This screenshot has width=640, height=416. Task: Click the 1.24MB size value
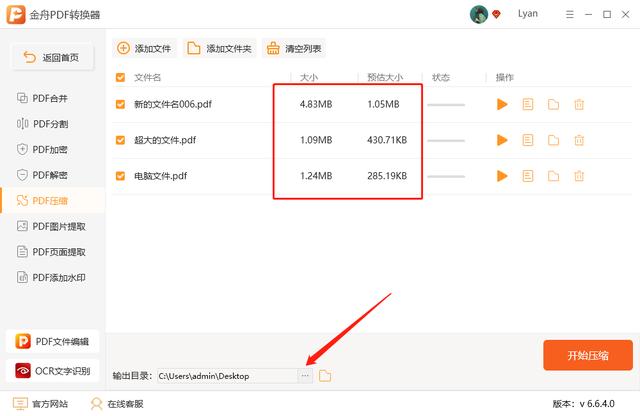pos(316,176)
